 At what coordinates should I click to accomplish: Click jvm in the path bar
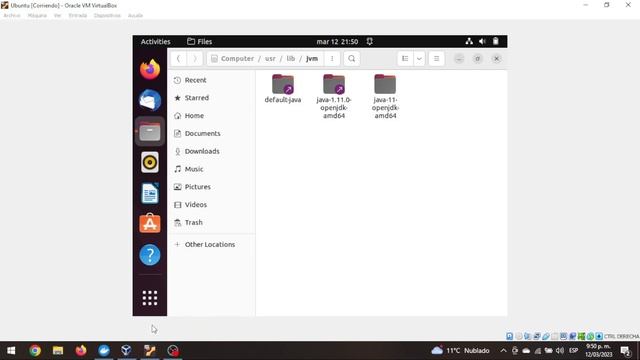tap(312, 59)
